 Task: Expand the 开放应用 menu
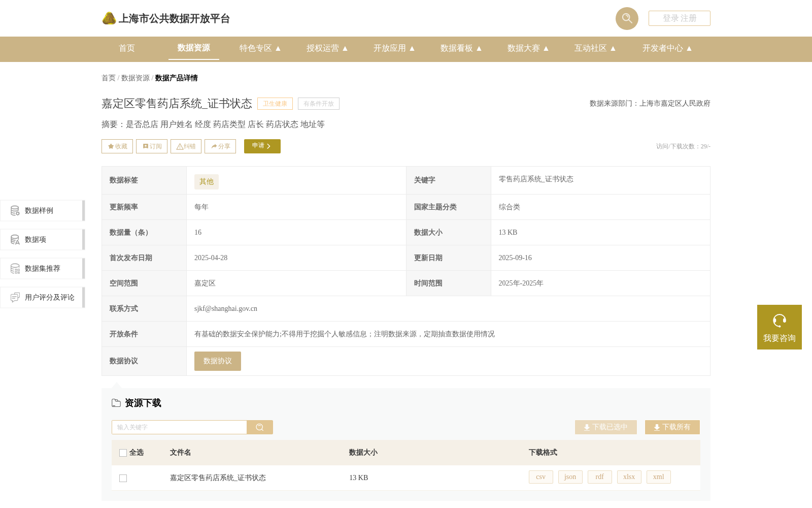coord(394,48)
